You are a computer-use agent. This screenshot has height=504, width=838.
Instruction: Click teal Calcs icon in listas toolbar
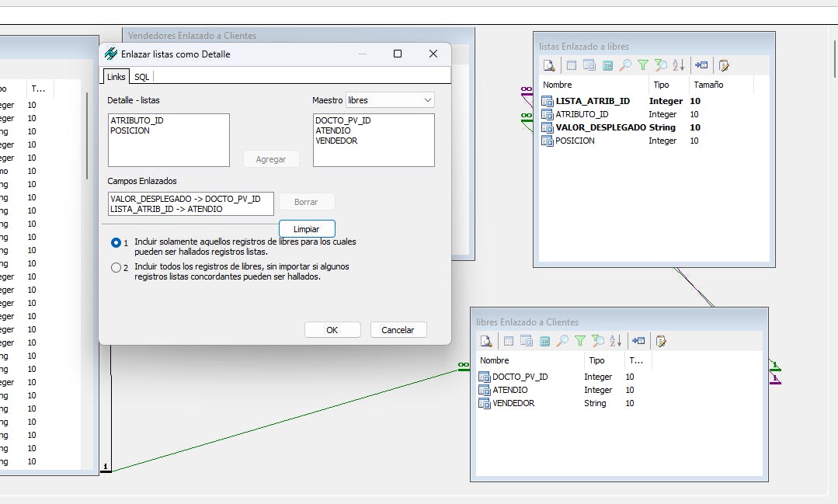tap(607, 65)
